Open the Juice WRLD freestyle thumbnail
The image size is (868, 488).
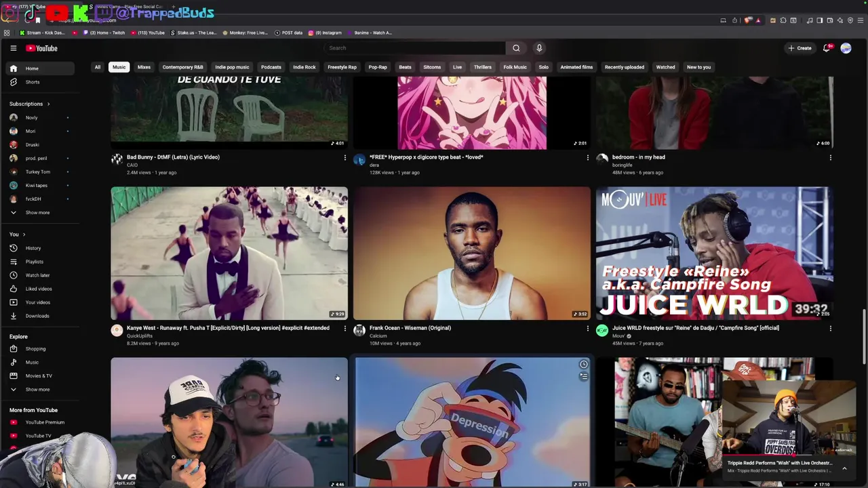coord(715,253)
